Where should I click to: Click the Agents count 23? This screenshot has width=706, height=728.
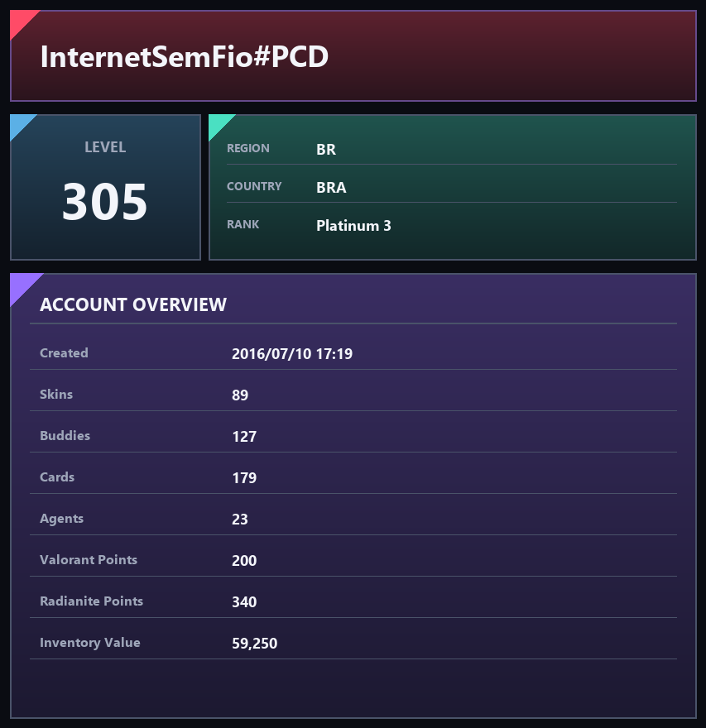point(240,519)
